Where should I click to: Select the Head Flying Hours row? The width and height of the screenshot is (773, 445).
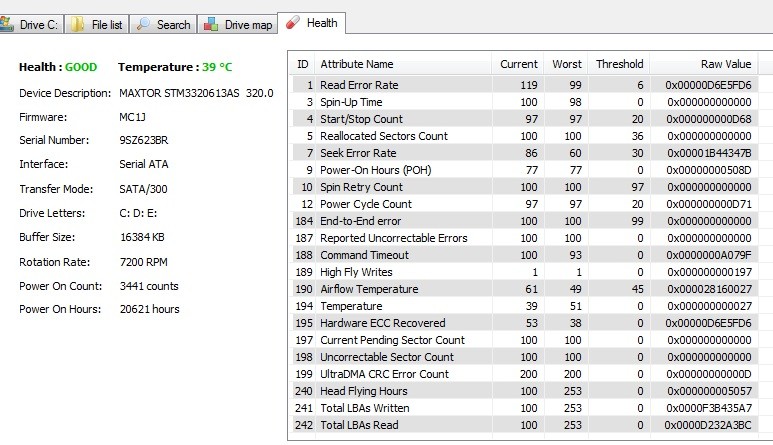(525, 391)
